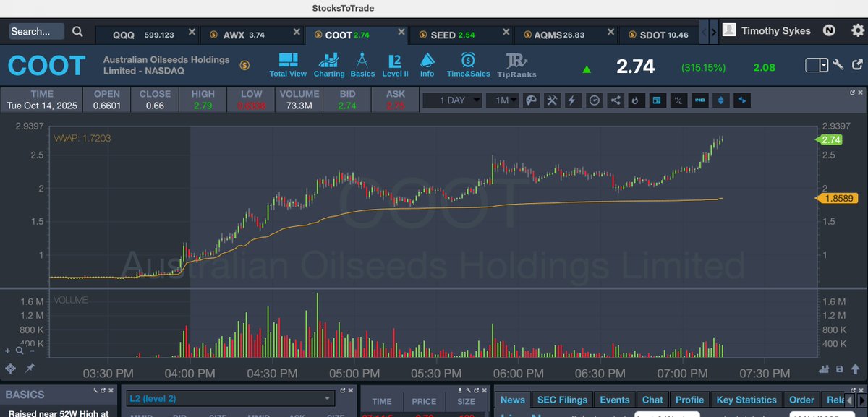Open TipRanks analysis
This screenshot has height=417, width=868.
[x=516, y=65]
